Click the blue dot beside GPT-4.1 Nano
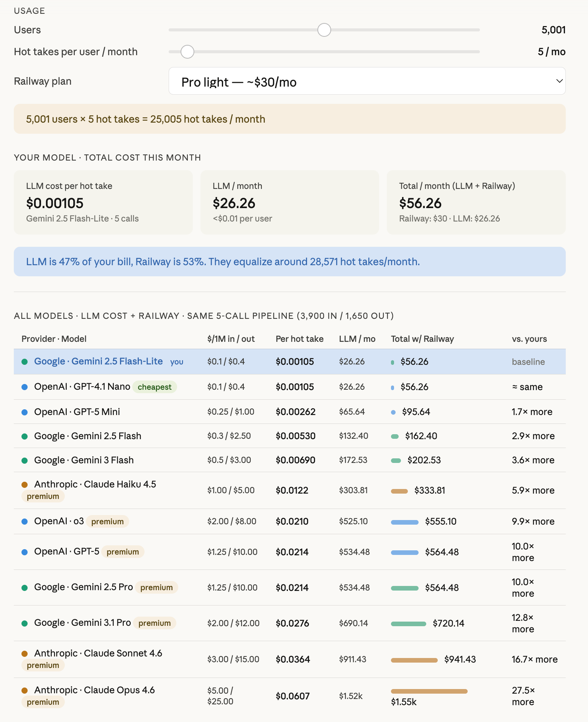 [25, 387]
